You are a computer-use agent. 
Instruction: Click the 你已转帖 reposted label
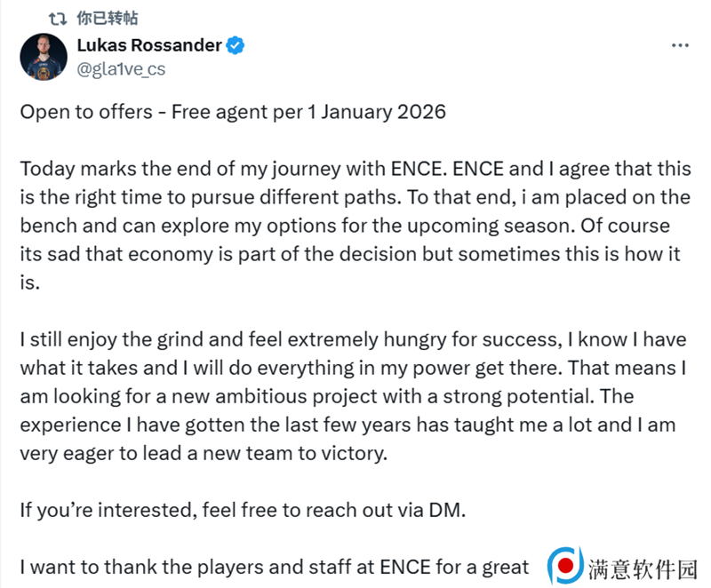[x=107, y=18]
